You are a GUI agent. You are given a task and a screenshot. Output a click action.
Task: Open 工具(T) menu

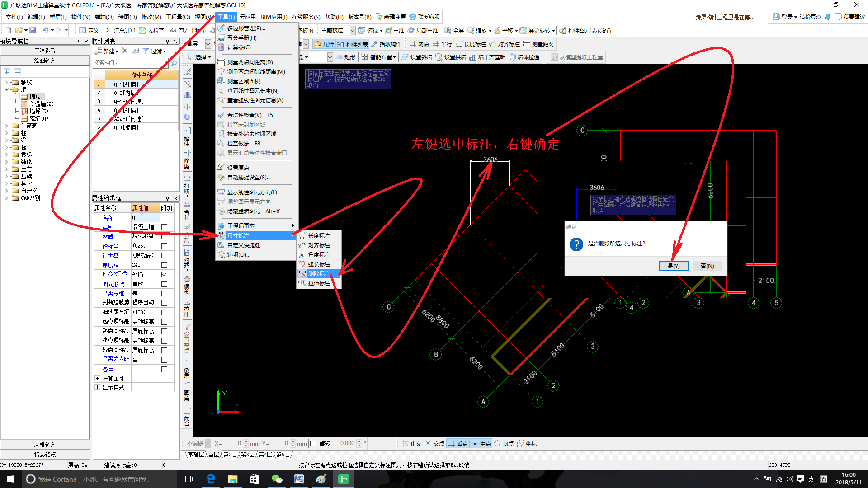(226, 17)
